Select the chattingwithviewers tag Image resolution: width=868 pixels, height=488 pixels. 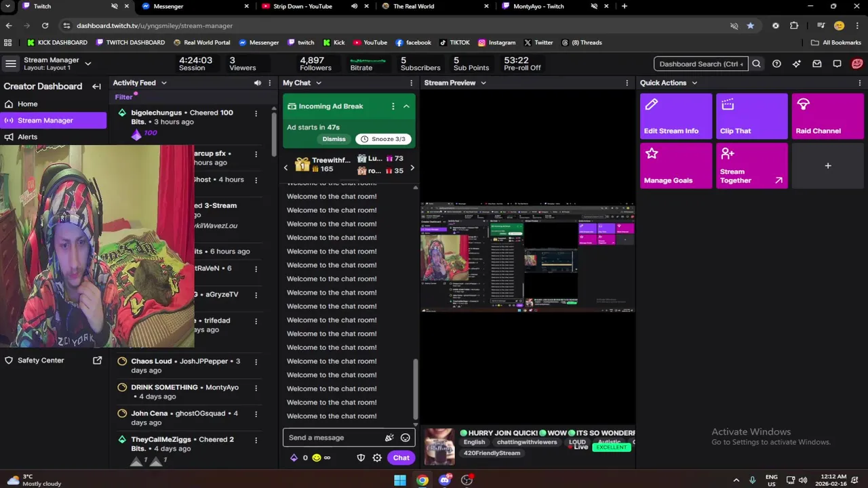(x=527, y=442)
